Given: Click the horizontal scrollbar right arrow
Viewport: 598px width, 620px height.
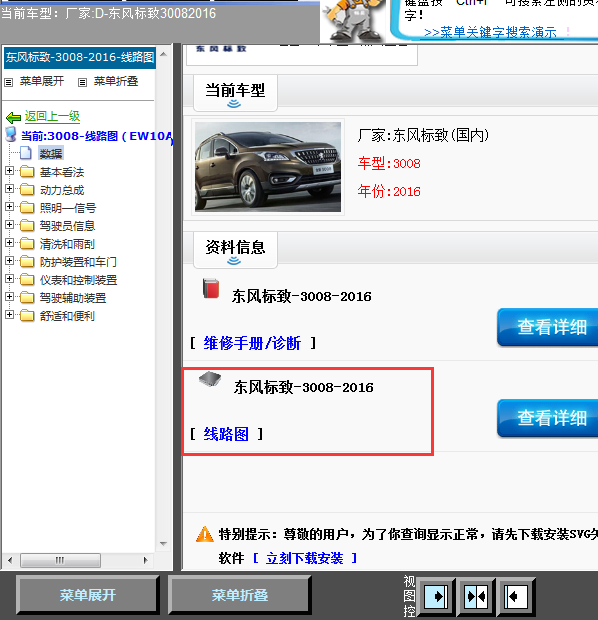Looking at the screenshot, I should pyautogui.click(x=146, y=560).
